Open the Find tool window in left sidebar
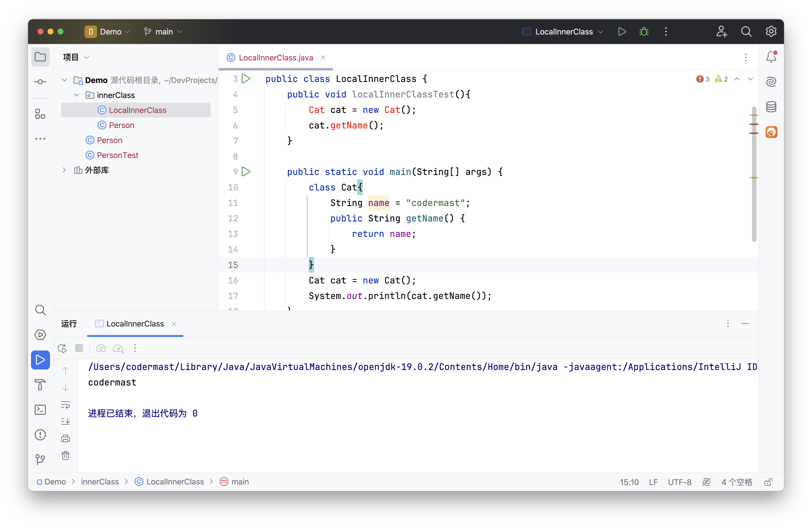 [x=40, y=310]
